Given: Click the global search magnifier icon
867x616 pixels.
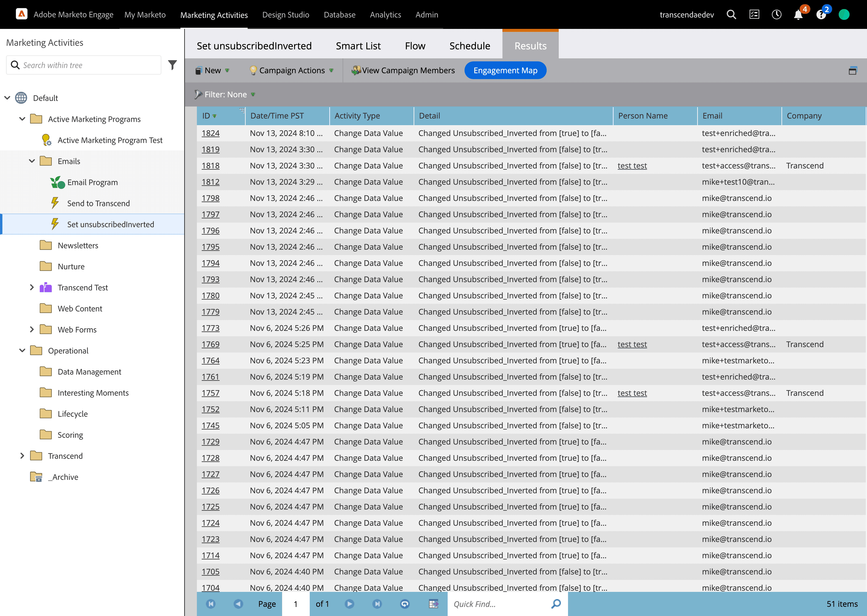Looking at the screenshot, I should 731,14.
